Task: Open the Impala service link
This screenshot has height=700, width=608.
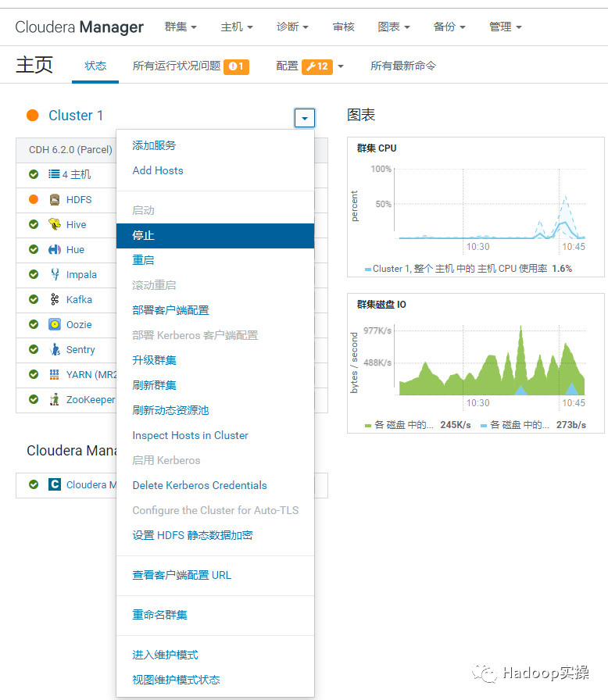Action: pyautogui.click(x=81, y=274)
